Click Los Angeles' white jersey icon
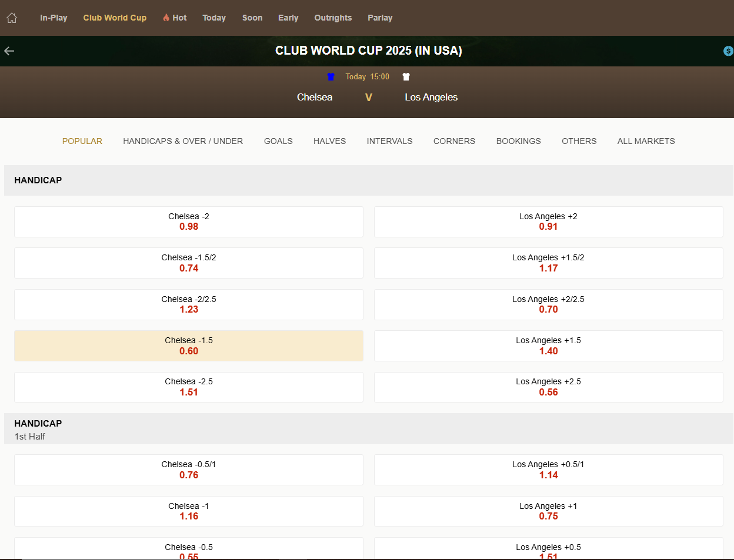This screenshot has height=560, width=734. (x=406, y=76)
